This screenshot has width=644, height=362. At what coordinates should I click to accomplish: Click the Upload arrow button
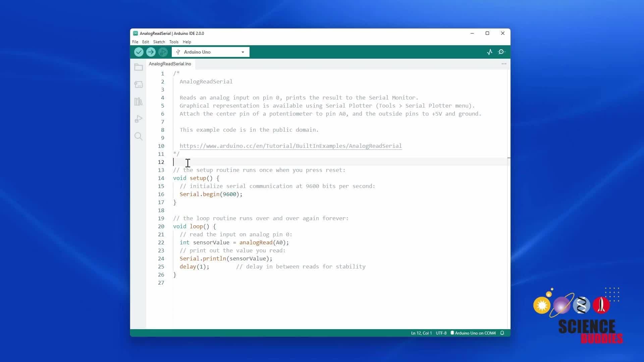pyautogui.click(x=151, y=52)
